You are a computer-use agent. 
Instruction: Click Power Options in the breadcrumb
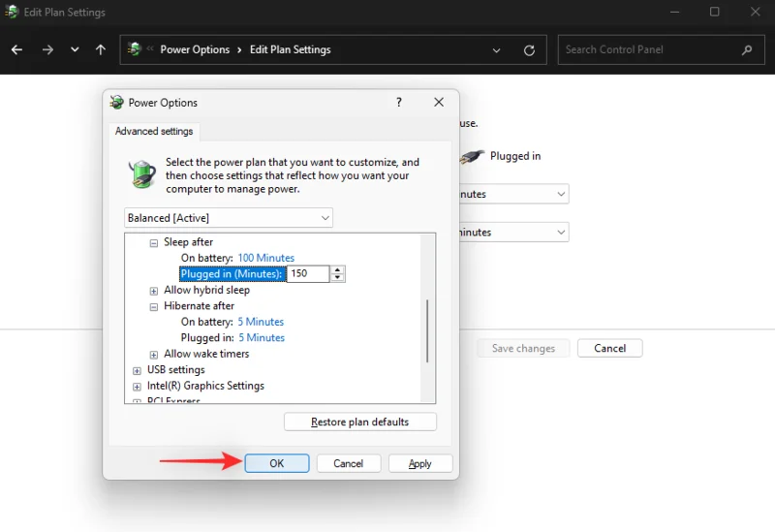(195, 49)
